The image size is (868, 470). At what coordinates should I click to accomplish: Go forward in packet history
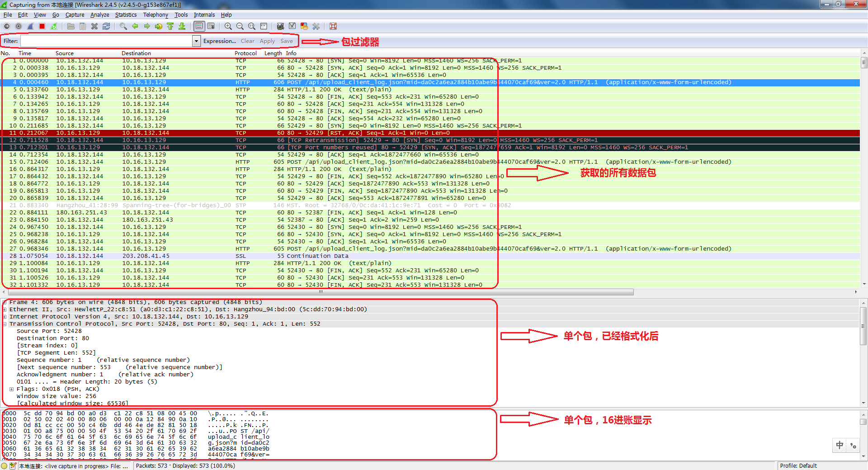point(147,26)
